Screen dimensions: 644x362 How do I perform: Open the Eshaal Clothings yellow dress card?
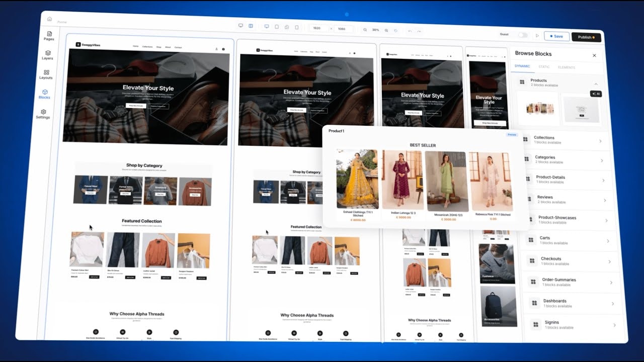click(x=358, y=185)
